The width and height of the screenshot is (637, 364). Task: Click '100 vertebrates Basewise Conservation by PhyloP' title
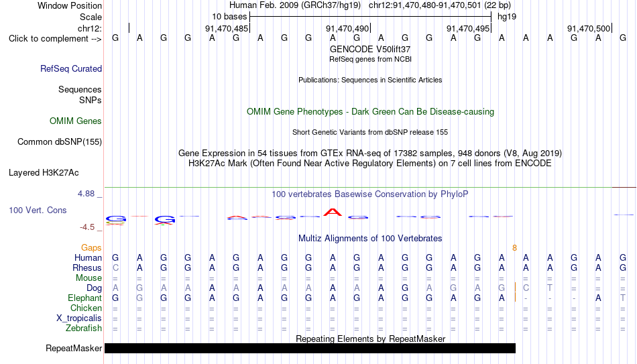[370, 194]
